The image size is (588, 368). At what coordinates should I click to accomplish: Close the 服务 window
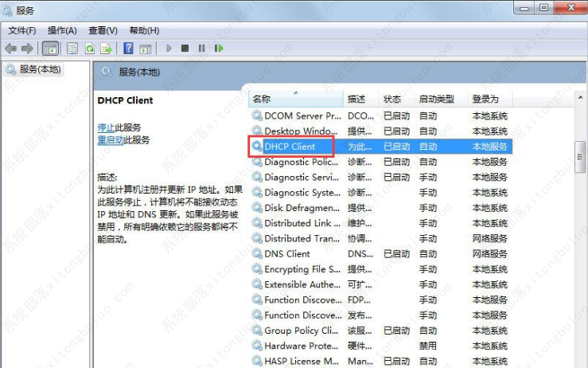(x=570, y=7)
